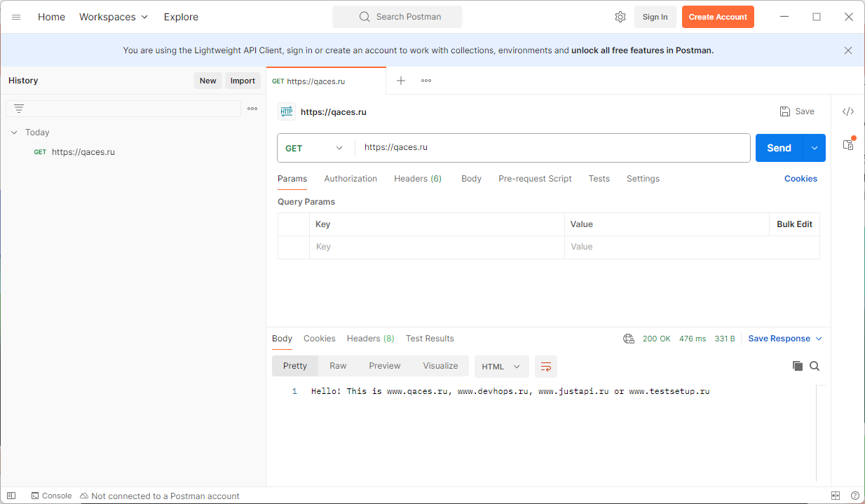Viewport: 865px width, 504px height.
Task: Open History options ellipsis menu
Action: coord(252,109)
